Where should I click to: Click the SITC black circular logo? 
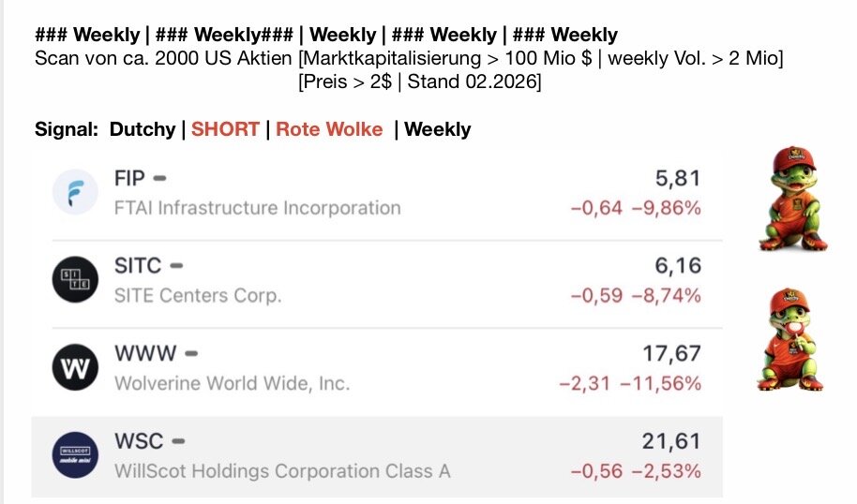coord(75,279)
